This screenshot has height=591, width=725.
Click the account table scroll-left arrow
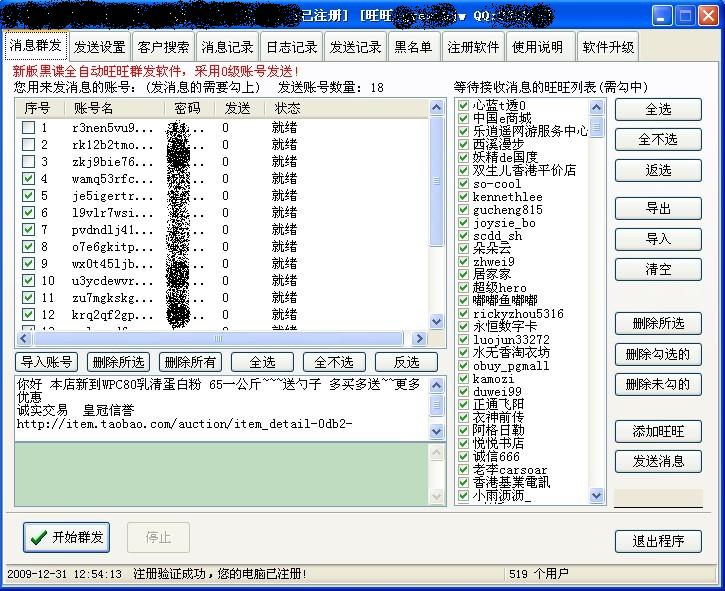click(x=24, y=339)
